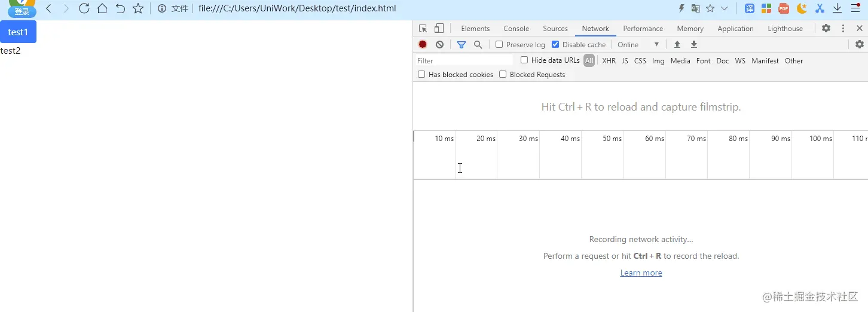Filter requests by Manifest
This screenshot has height=312, width=868.
click(x=765, y=60)
